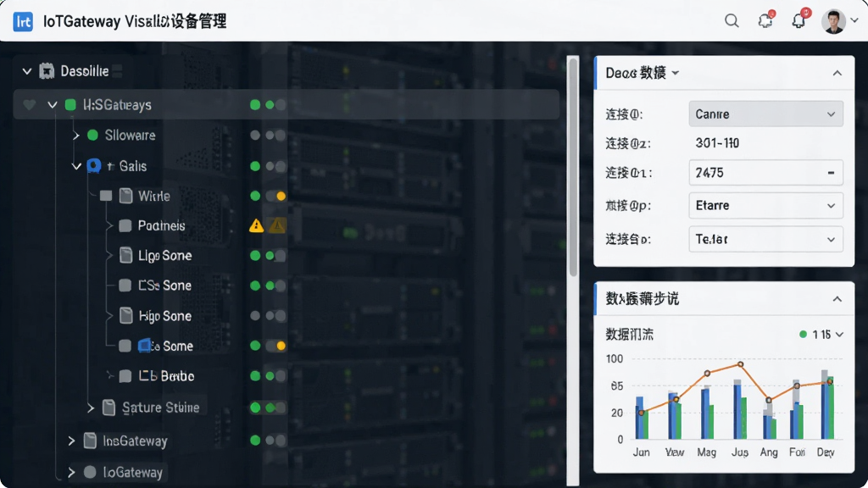This screenshot has width=868, height=488.
Task: Click the minus button in 2475 field
Action: (x=831, y=173)
